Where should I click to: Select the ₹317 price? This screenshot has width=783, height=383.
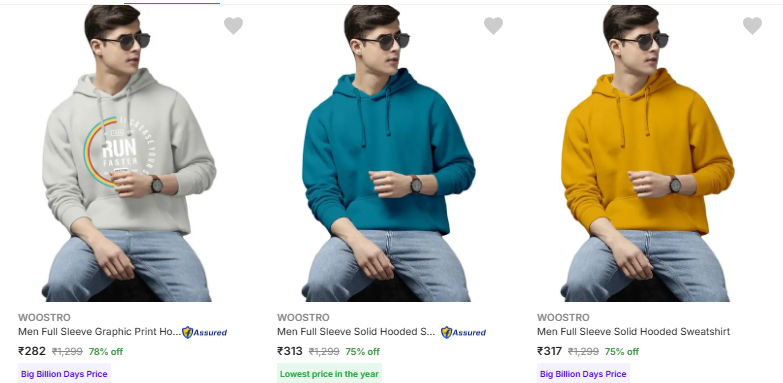(x=549, y=351)
